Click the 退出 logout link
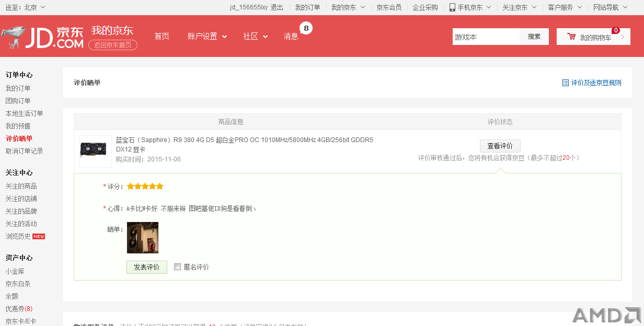 277,7
